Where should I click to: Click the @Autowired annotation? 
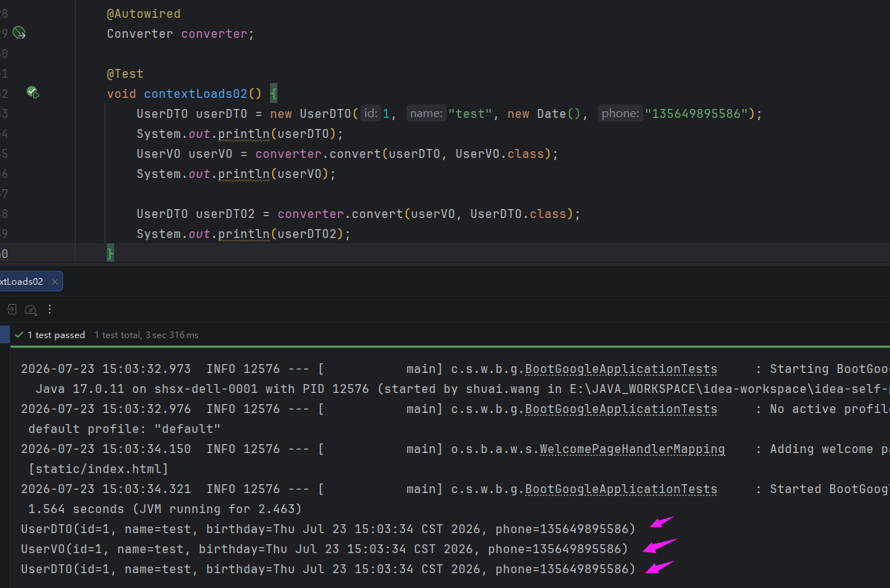tap(143, 13)
